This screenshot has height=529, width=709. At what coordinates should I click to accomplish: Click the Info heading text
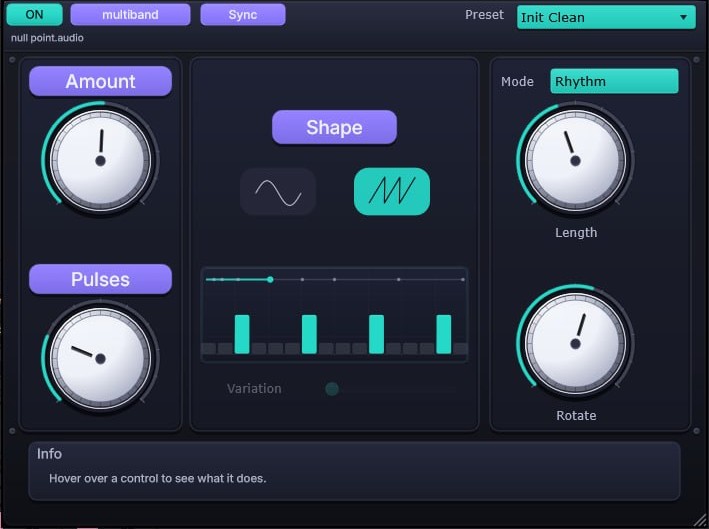coord(49,453)
